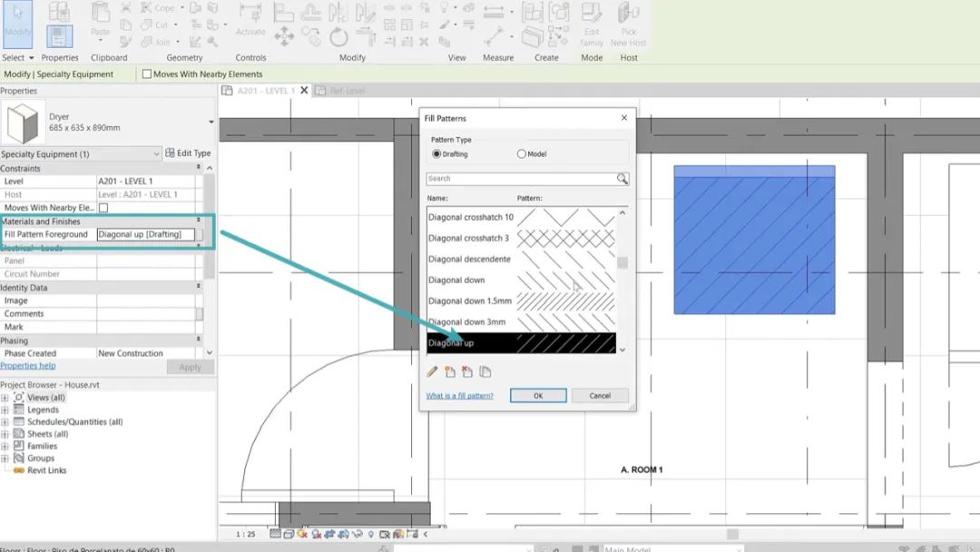
Task: Click the Fill Pattern Foreground value field
Action: [145, 234]
